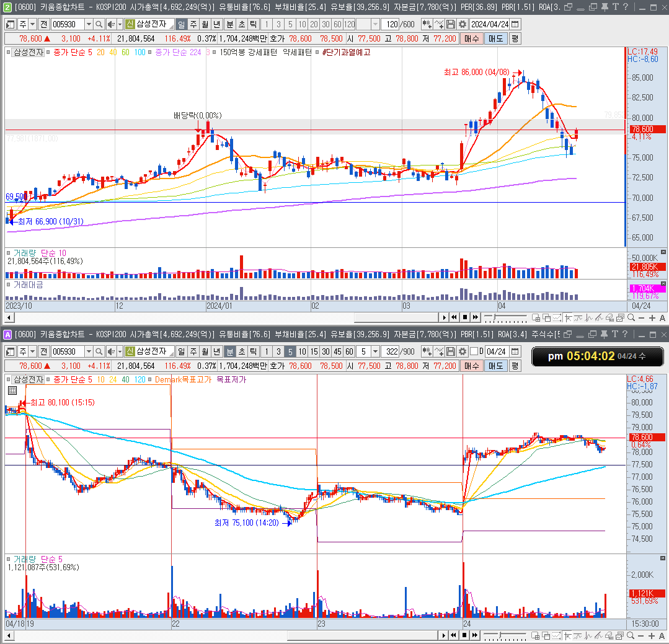Click 전 button in top window toolbar
This screenshot has width=669, height=644.
tap(43, 24)
